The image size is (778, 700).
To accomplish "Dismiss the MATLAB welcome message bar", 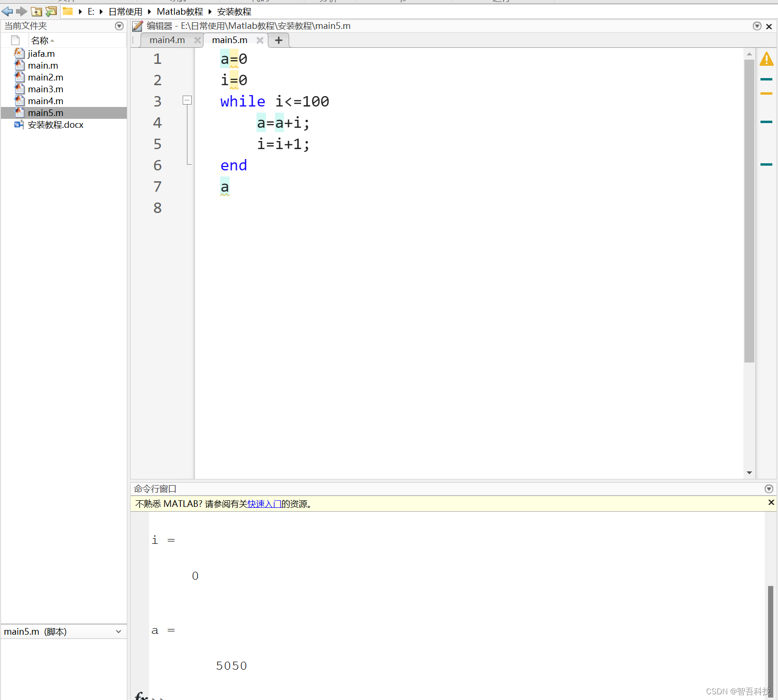I will 771,503.
